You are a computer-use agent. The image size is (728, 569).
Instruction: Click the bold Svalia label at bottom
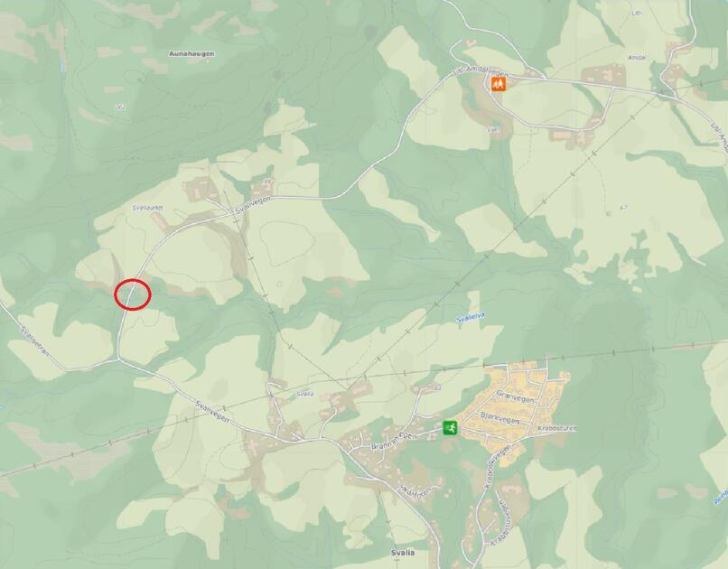[403, 553]
